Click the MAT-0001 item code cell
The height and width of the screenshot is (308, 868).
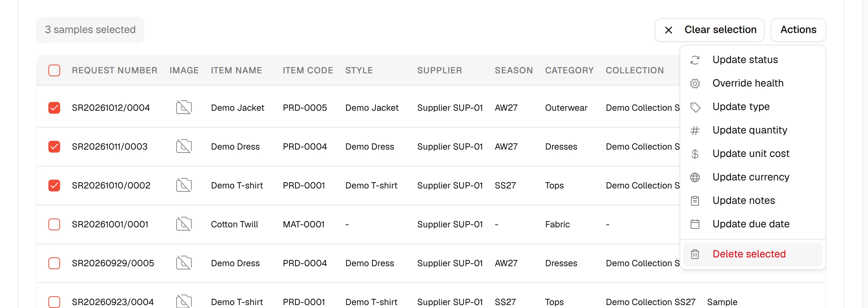click(304, 224)
